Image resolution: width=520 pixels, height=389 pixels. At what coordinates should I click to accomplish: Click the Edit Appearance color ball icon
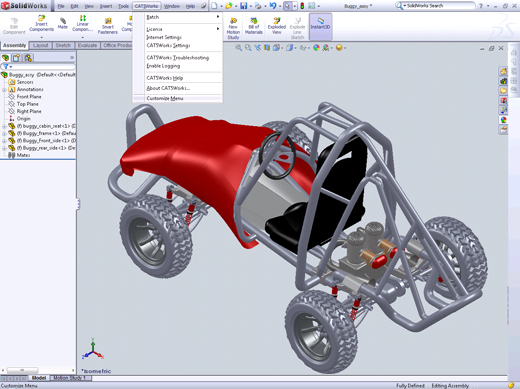coord(316,48)
